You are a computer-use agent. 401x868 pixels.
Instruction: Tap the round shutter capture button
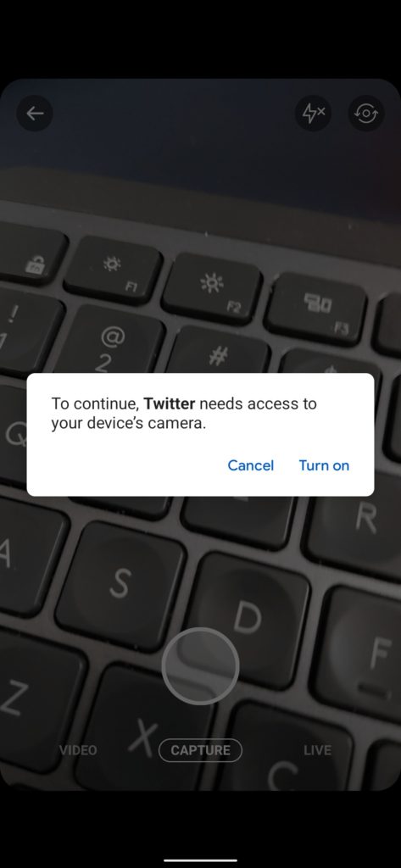coord(200,666)
